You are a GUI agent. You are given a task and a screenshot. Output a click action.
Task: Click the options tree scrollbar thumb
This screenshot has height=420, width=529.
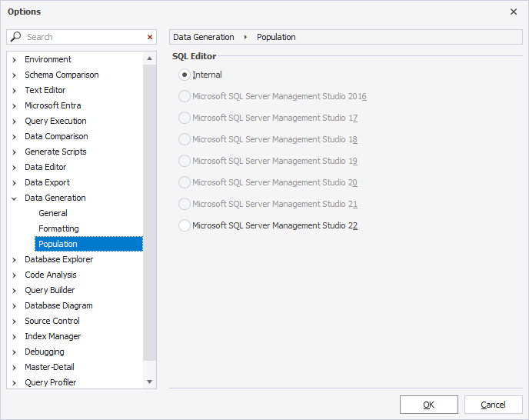tap(149, 213)
